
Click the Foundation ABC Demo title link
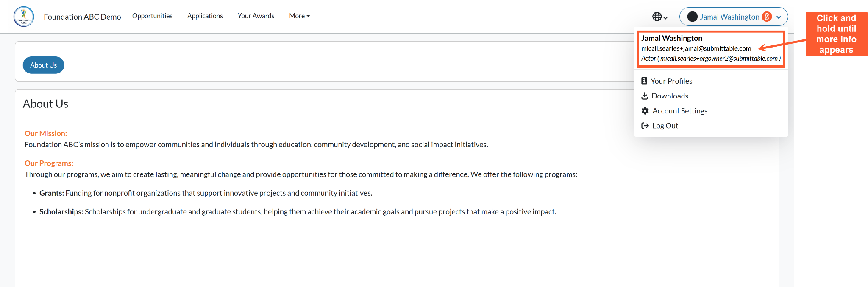(82, 17)
